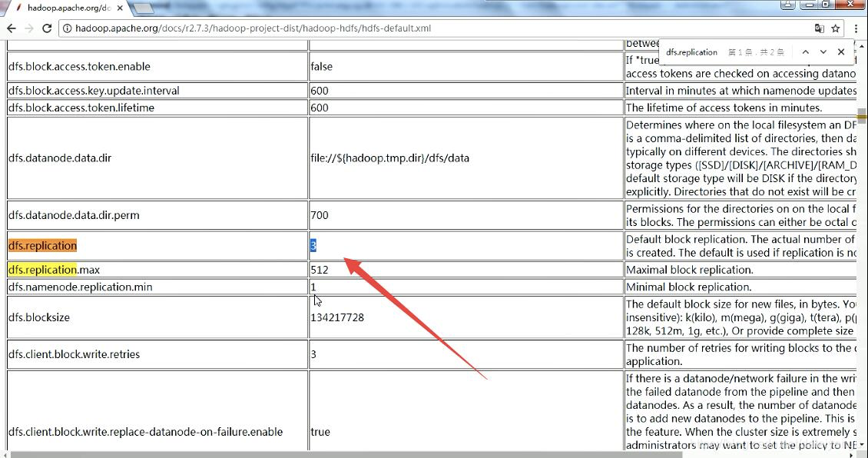Click value 1 for replication.min

pyautogui.click(x=313, y=287)
